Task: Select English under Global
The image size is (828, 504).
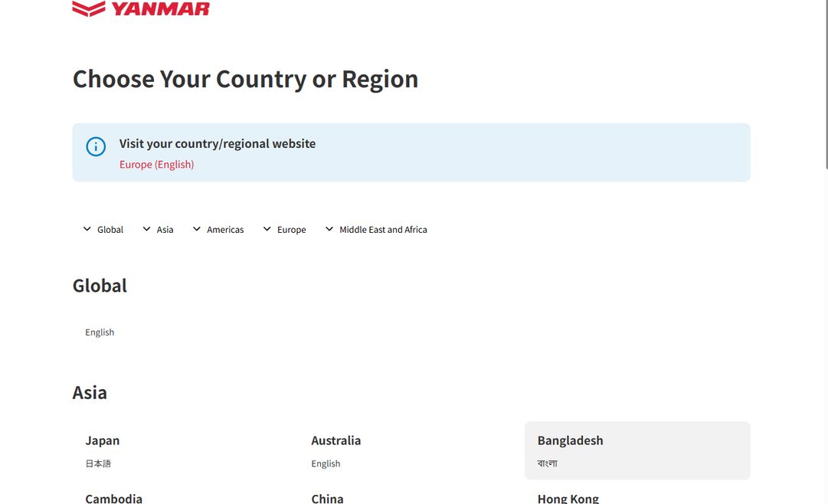Action: pos(100,332)
